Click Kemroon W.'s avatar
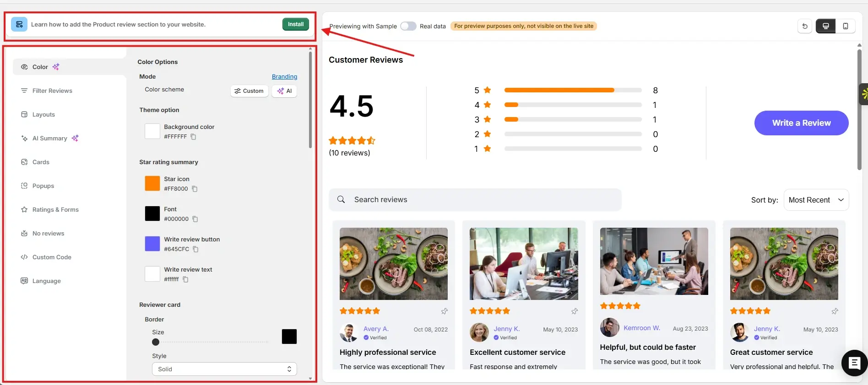Viewport: 868px width, 385px height. click(x=609, y=328)
